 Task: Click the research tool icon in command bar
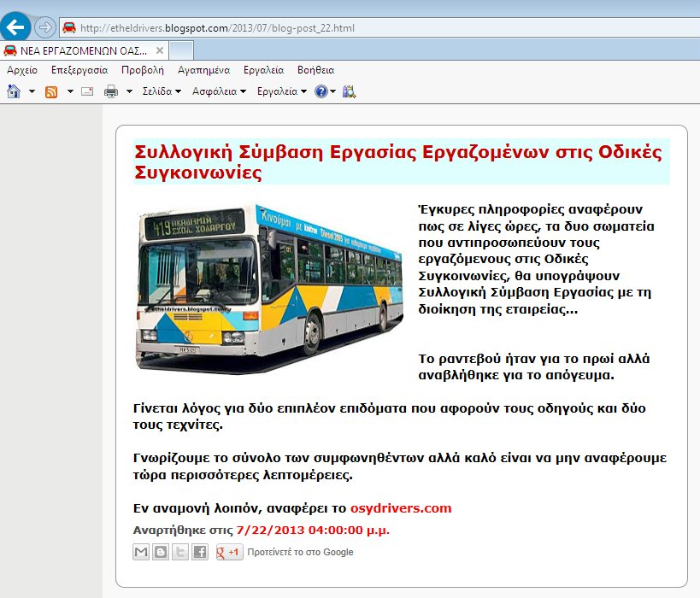[x=349, y=91]
